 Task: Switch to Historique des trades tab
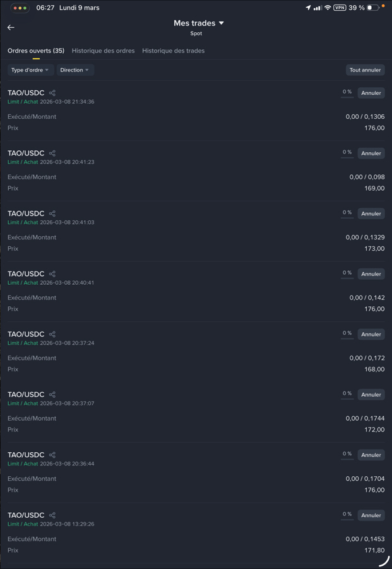click(x=173, y=51)
